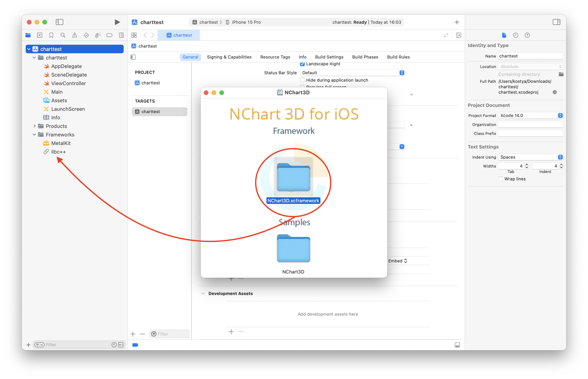The height and width of the screenshot is (379, 588).
Task: Open the Breakpoint navigator icon
Action: (110, 35)
